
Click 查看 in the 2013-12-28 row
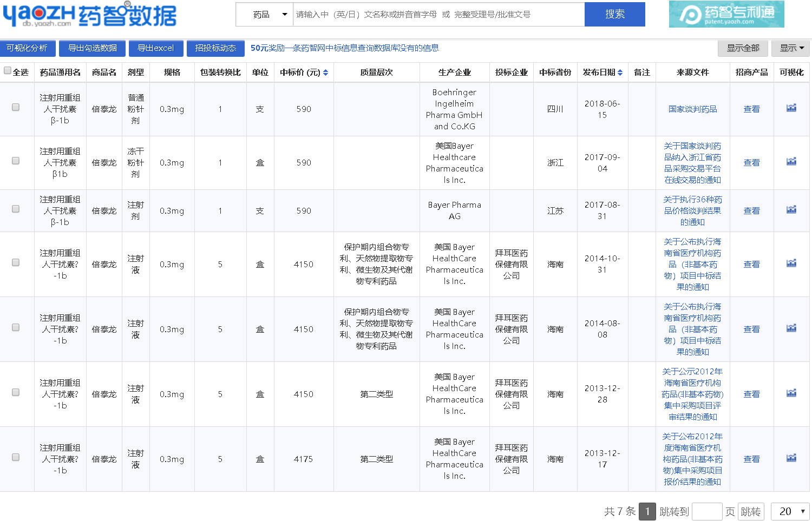point(751,394)
